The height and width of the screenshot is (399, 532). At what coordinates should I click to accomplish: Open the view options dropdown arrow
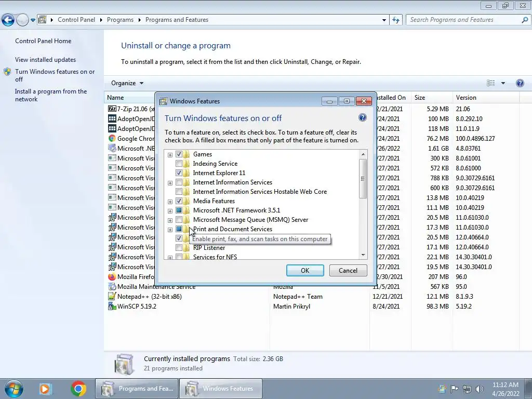click(503, 83)
